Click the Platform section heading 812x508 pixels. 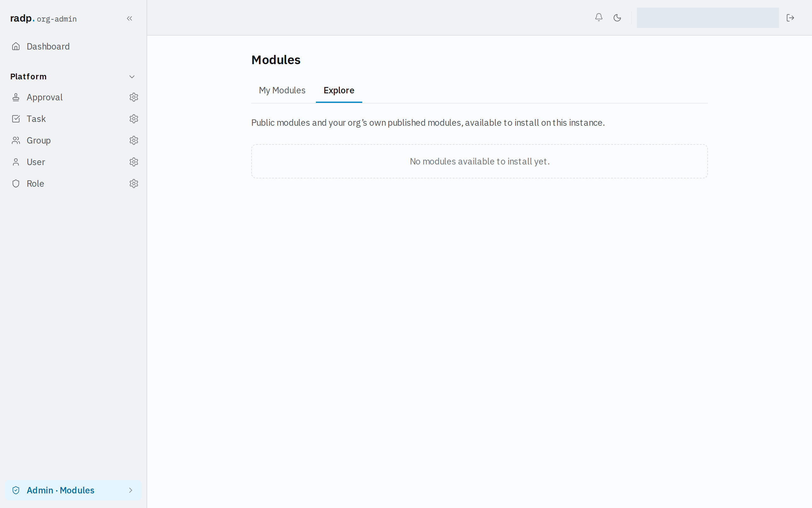(29, 77)
